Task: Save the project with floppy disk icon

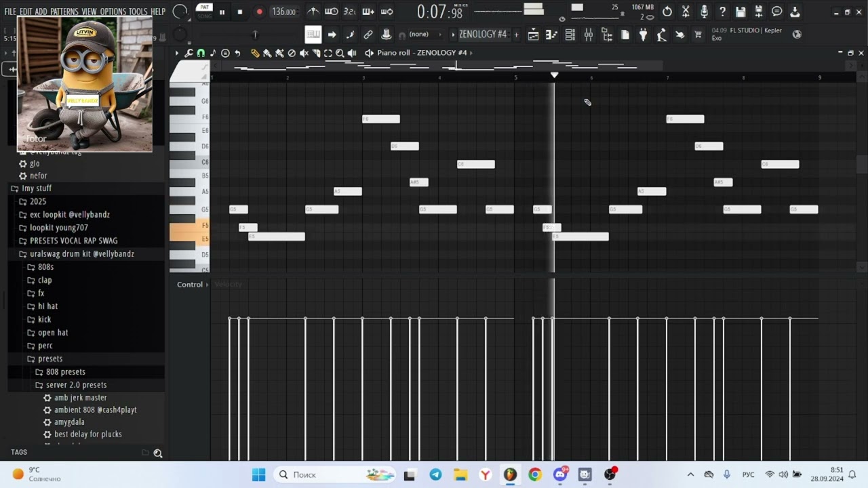Action: 741,12
